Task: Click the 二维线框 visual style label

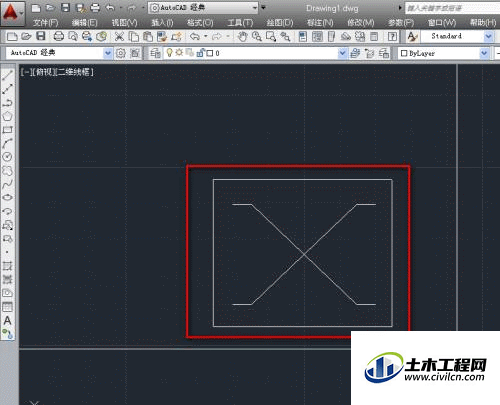Action: (x=74, y=72)
